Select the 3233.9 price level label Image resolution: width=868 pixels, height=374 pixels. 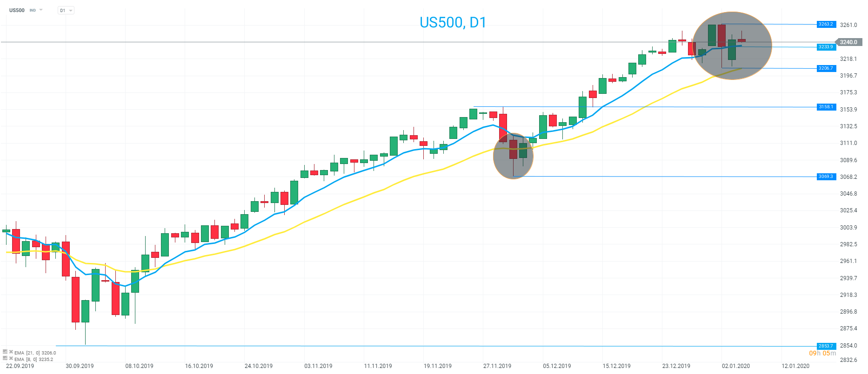826,47
